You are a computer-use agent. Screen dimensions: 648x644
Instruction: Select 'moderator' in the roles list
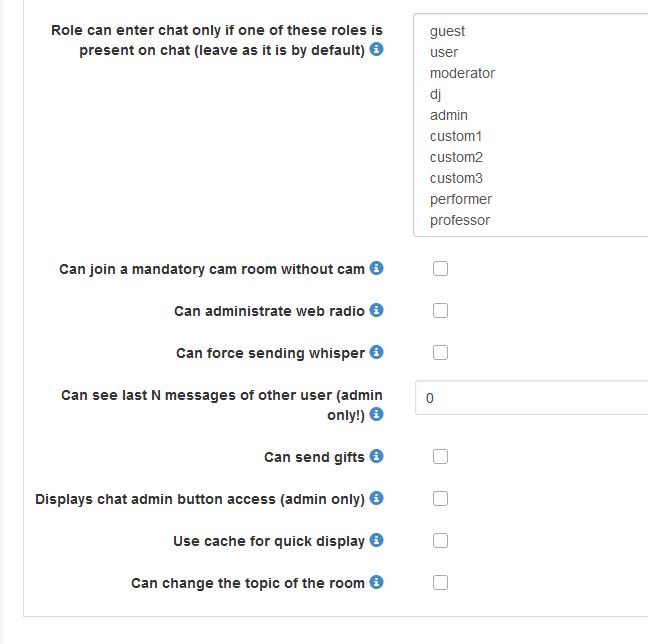tap(462, 73)
